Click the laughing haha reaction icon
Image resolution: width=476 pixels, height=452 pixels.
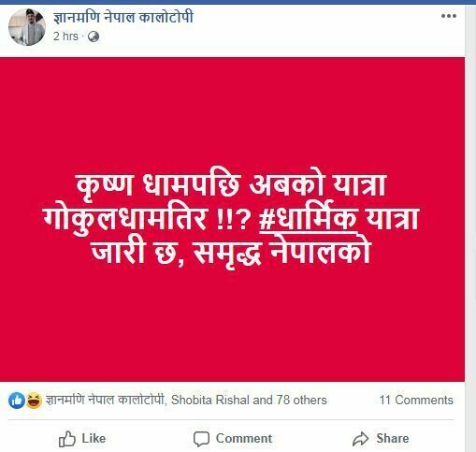pyautogui.click(x=34, y=401)
